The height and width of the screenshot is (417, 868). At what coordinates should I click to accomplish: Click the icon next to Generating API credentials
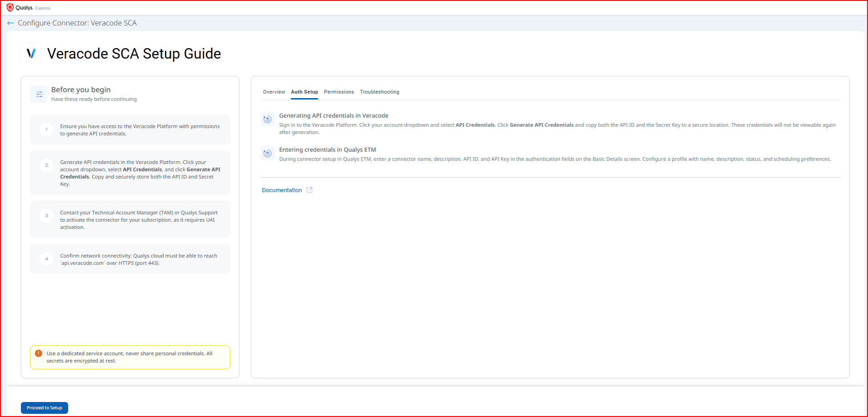pos(268,119)
